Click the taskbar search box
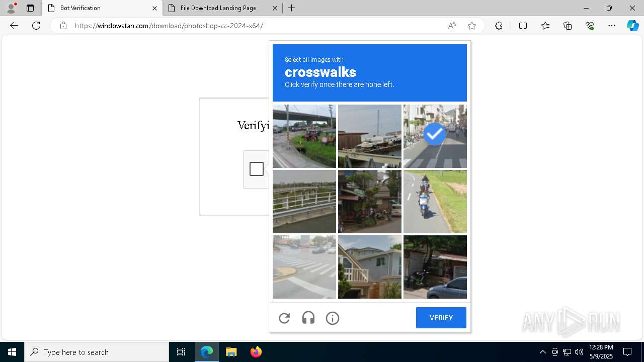The image size is (644, 362). (97, 352)
